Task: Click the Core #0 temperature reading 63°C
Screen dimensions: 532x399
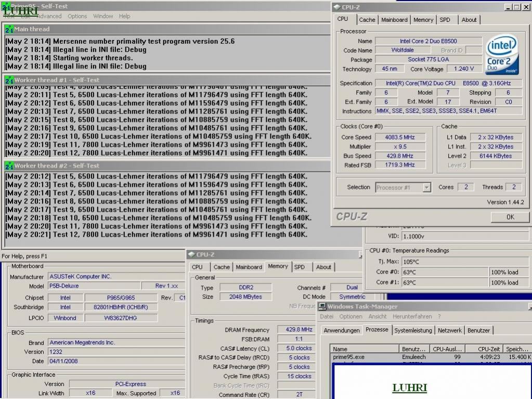Action: [445, 272]
